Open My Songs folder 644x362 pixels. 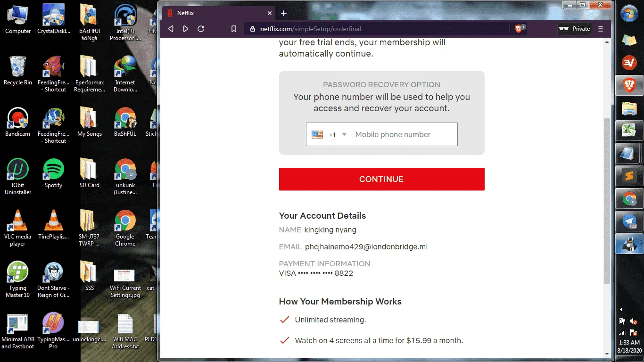click(89, 122)
